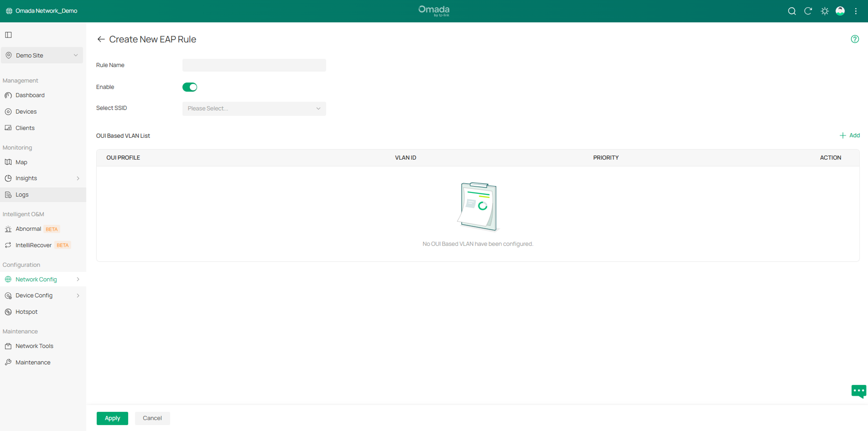
Task: Open the Devices menu item
Action: 43,112
